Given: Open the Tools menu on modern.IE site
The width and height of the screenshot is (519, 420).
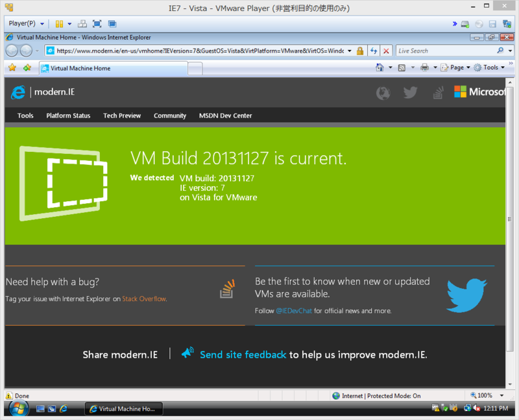Looking at the screenshot, I should 25,116.
